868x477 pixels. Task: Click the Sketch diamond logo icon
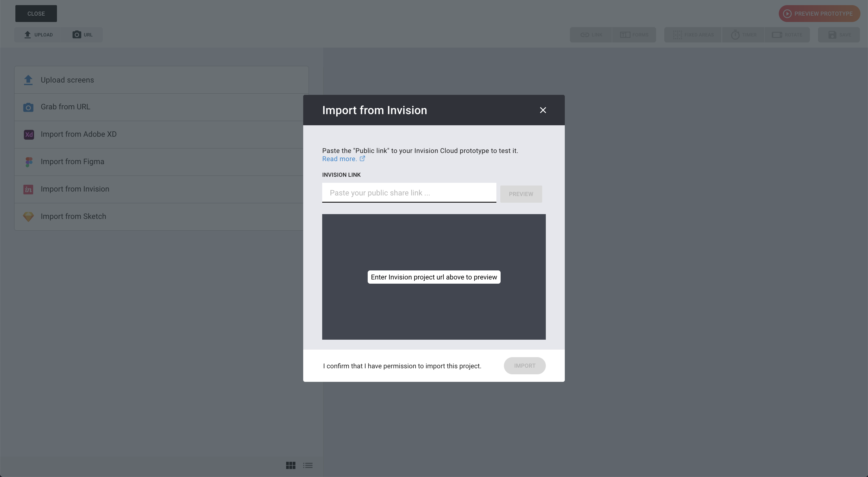point(28,217)
